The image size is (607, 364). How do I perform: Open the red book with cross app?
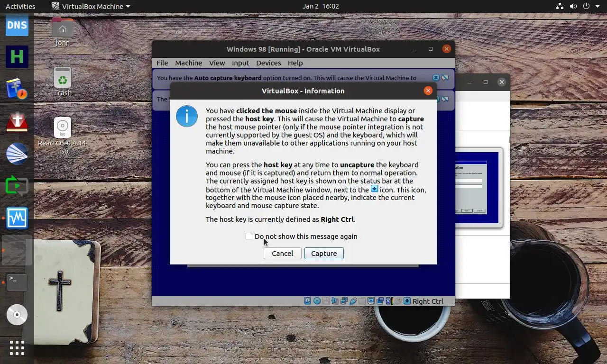pos(17,121)
